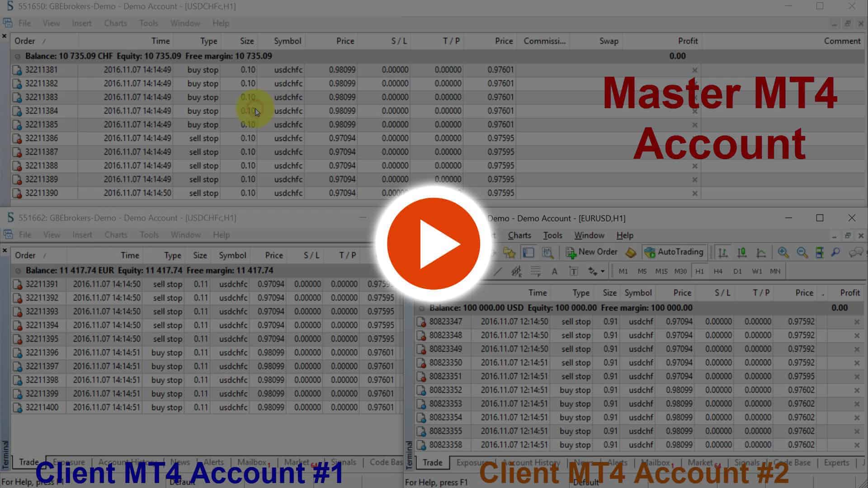This screenshot has height=488, width=868.
Task: Select order row 32211393
Action: (x=206, y=311)
